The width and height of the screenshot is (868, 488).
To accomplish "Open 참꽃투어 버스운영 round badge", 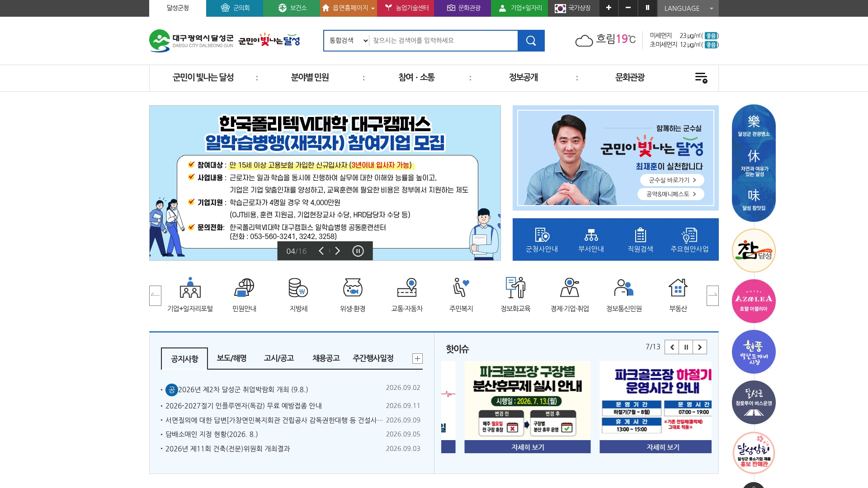I will tap(754, 402).
